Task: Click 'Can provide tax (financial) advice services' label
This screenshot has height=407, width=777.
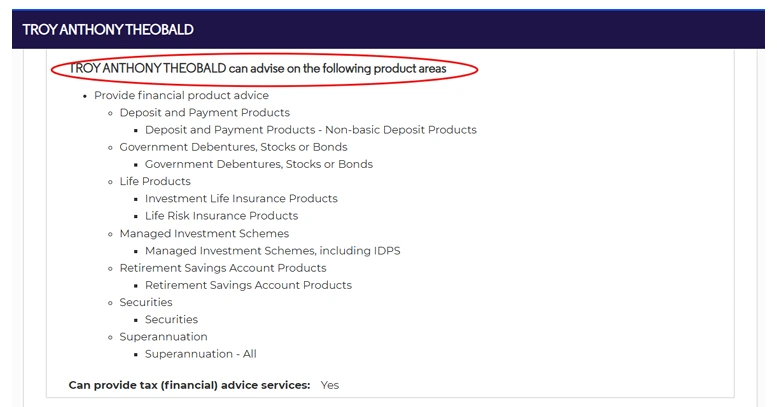Action: coord(189,385)
